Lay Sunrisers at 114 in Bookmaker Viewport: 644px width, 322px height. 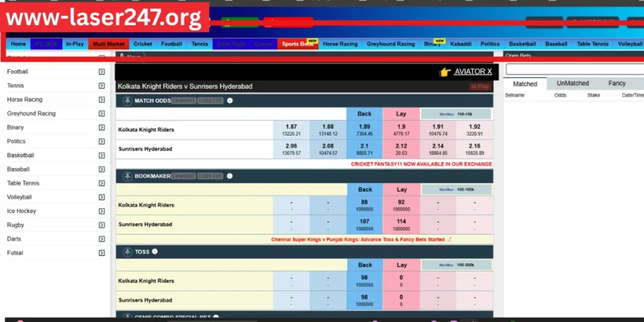pyautogui.click(x=401, y=225)
